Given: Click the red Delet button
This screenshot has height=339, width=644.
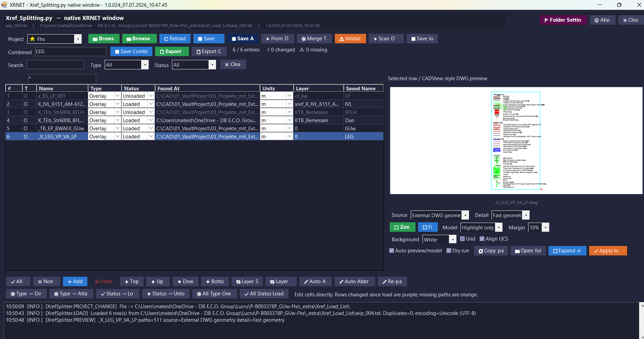Looking at the screenshot, I should coord(103,281).
